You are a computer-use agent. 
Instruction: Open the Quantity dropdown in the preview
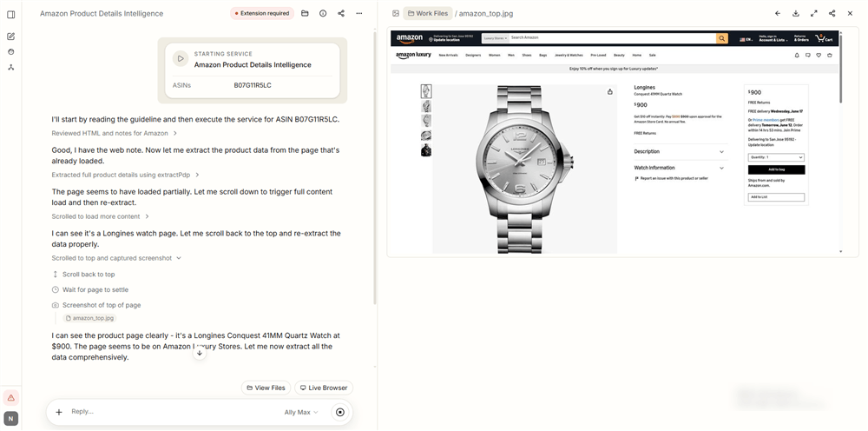coord(776,157)
